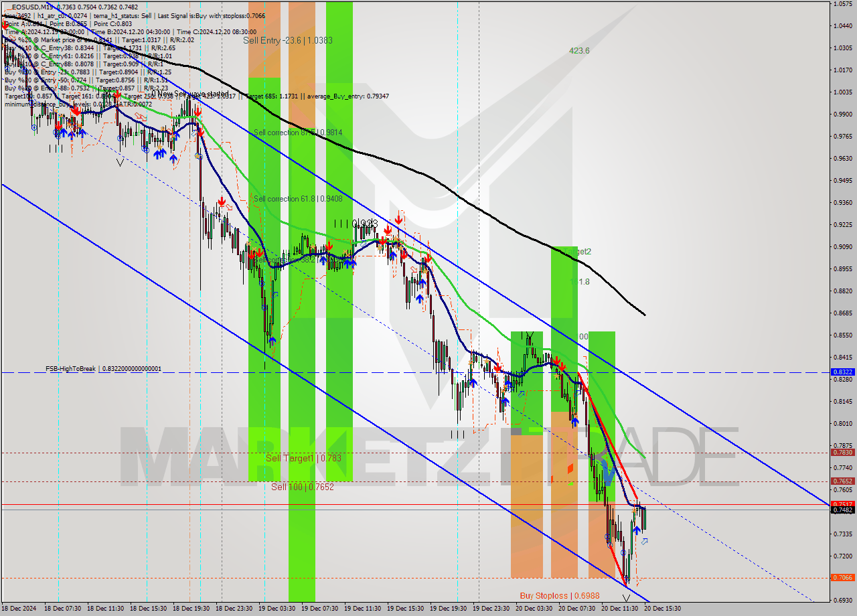This screenshot has height=616, width=857.
Task: Click the blue 0.8322 price tag on the axis
Action: [x=842, y=372]
